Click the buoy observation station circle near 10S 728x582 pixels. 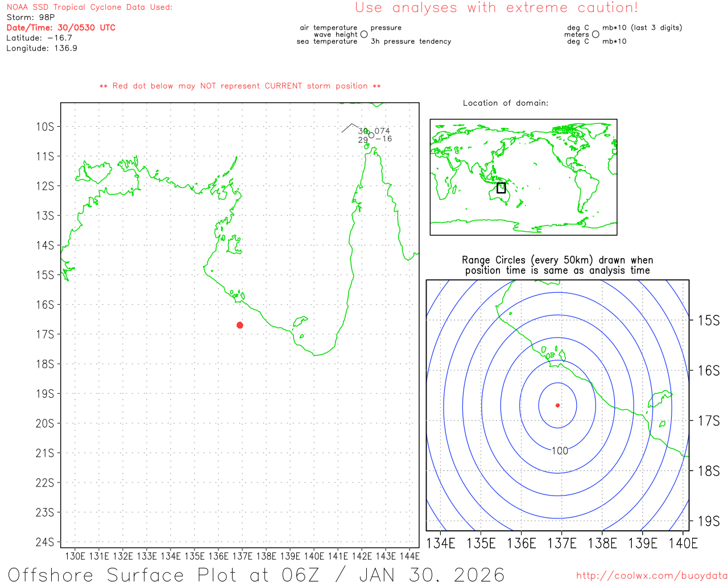(371, 135)
